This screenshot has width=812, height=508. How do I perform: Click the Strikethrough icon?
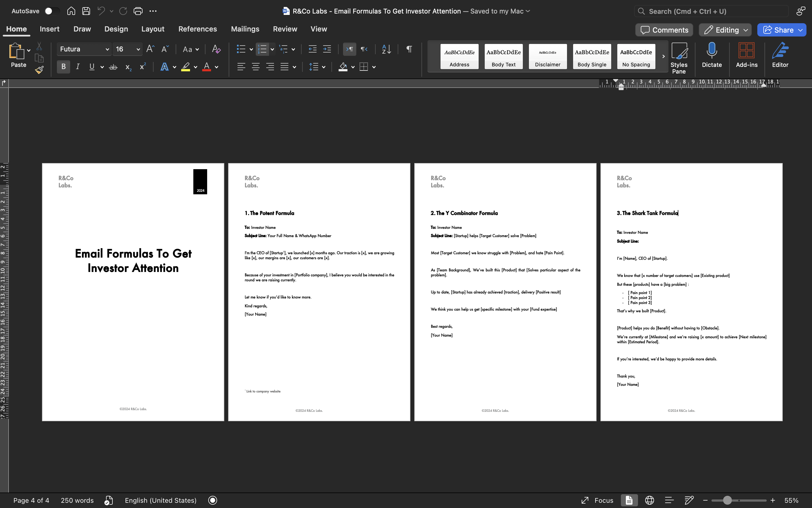coord(113,67)
